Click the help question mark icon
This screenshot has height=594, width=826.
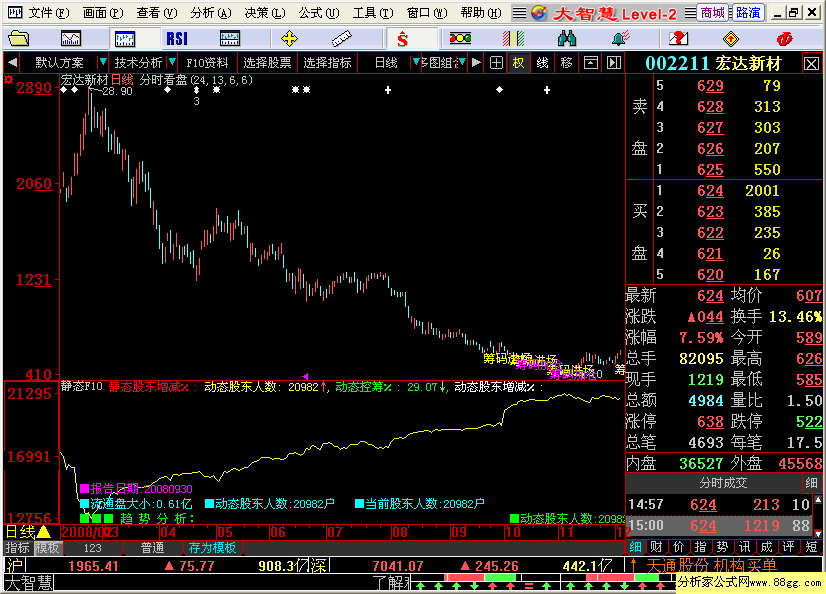[x=678, y=38]
